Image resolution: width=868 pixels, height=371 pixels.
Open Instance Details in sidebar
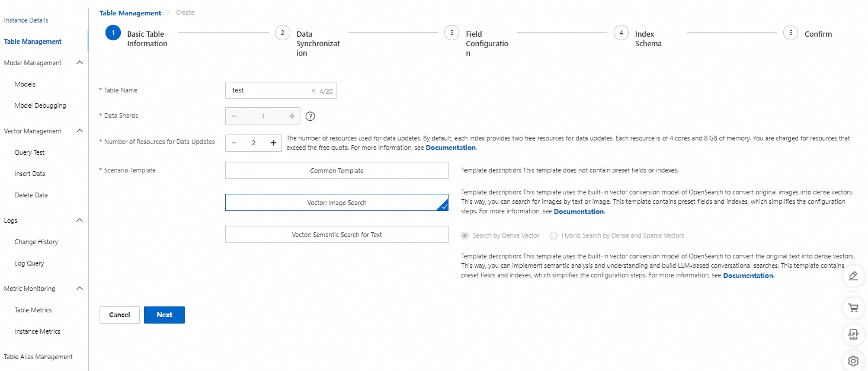point(26,20)
